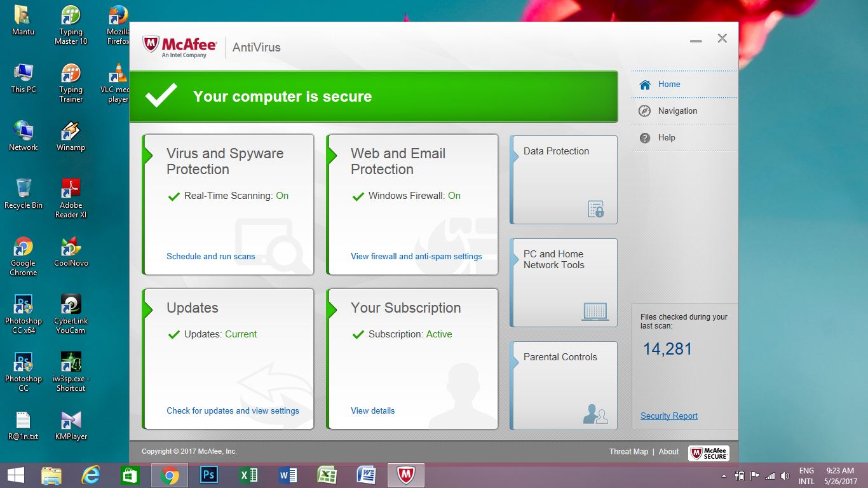
Task: Open the Threat Map link
Action: 628,452
